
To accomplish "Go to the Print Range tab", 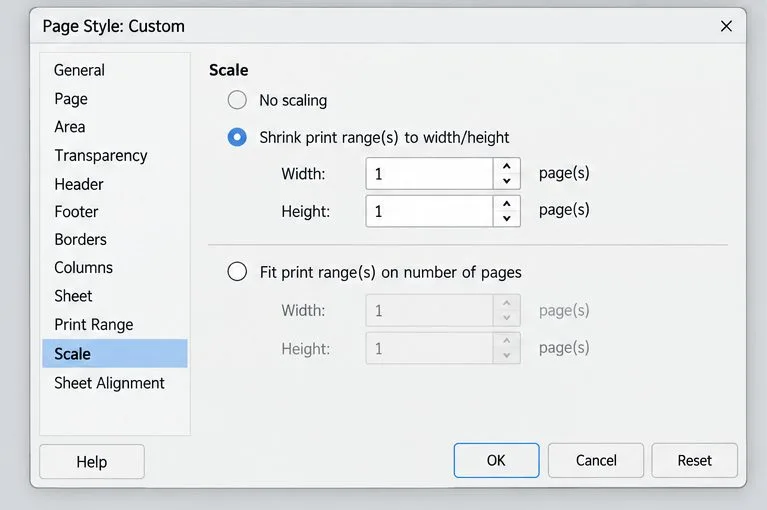I will [115, 324].
